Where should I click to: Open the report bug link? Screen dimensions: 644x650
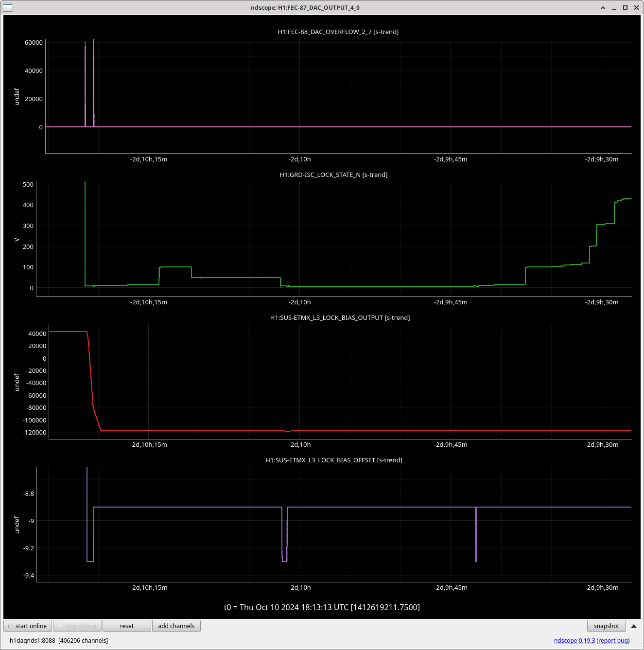613,640
